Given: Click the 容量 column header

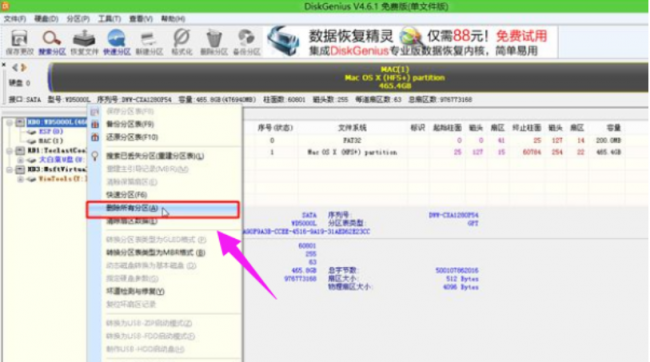Looking at the screenshot, I should coord(614,128).
